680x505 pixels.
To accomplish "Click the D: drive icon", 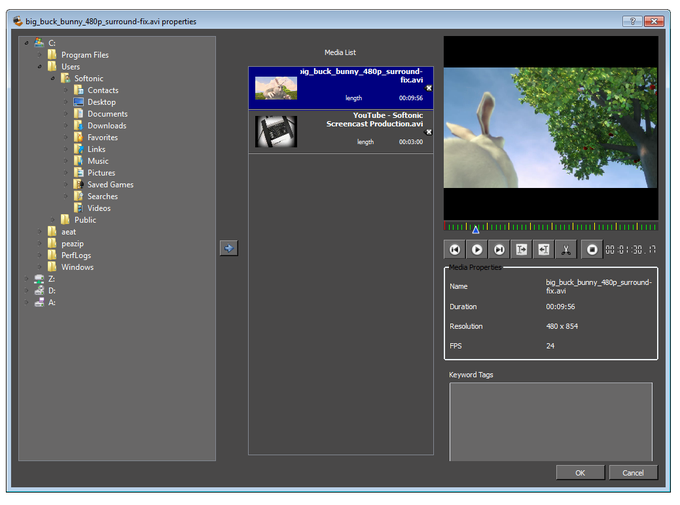I will (39, 290).
